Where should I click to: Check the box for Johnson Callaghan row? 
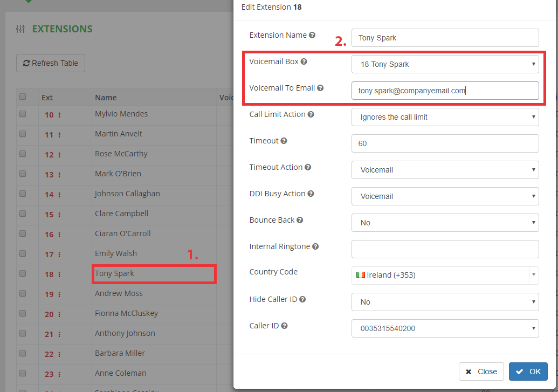click(23, 194)
